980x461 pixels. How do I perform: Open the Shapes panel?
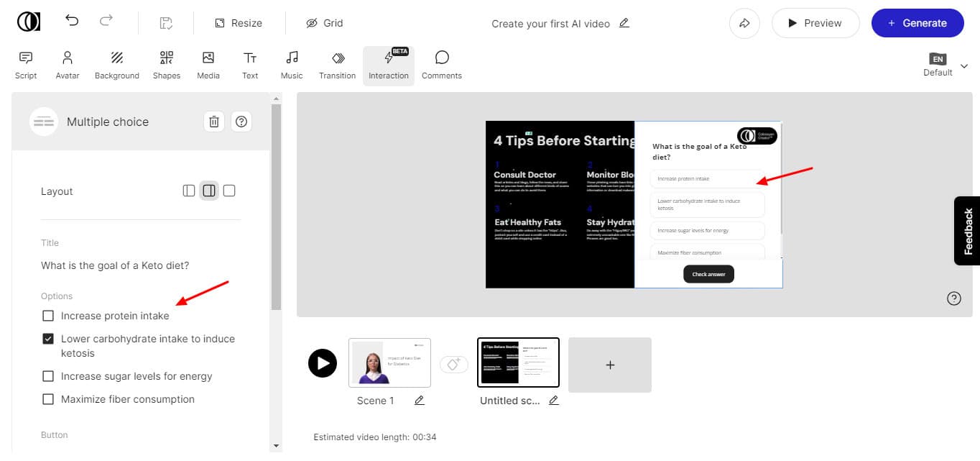166,65
